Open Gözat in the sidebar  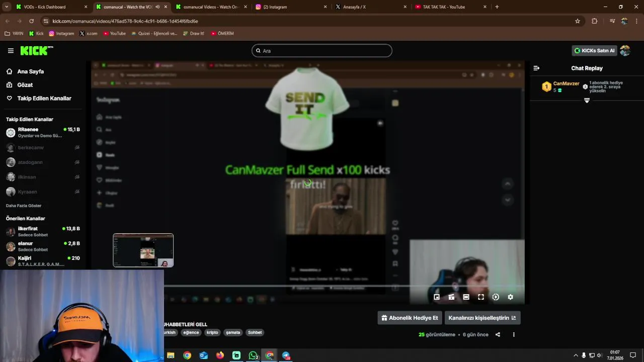coord(25,85)
